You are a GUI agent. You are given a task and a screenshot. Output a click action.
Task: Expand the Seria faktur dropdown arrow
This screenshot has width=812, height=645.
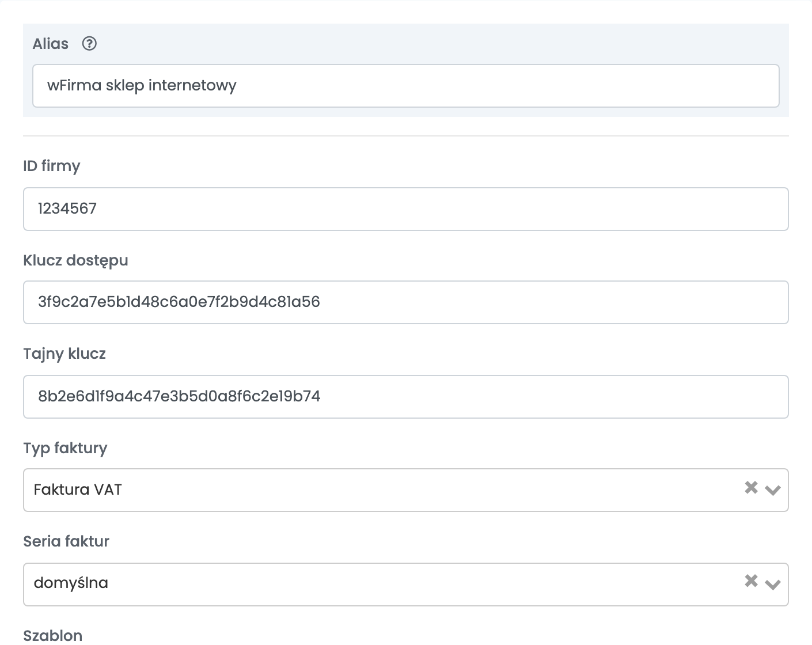[772, 584]
